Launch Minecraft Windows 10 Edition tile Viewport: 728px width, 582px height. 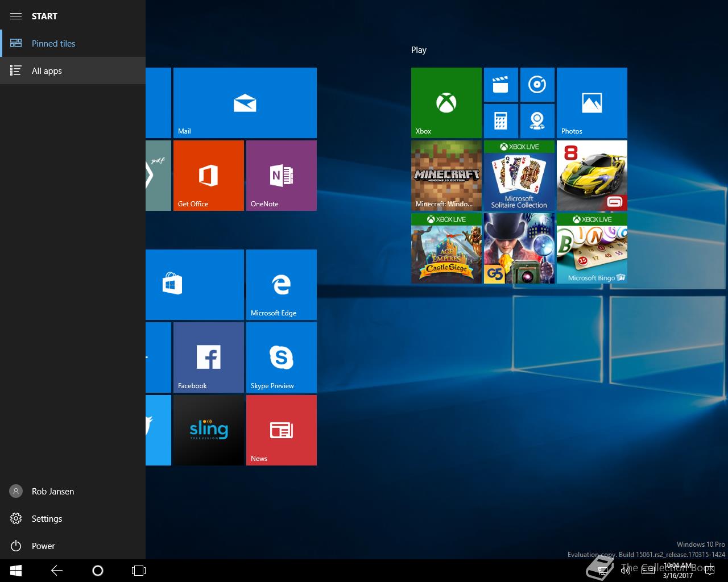(x=446, y=176)
